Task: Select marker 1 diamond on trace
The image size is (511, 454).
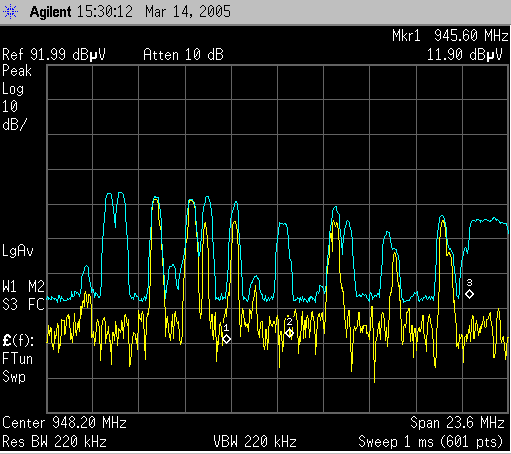Action: [226, 339]
